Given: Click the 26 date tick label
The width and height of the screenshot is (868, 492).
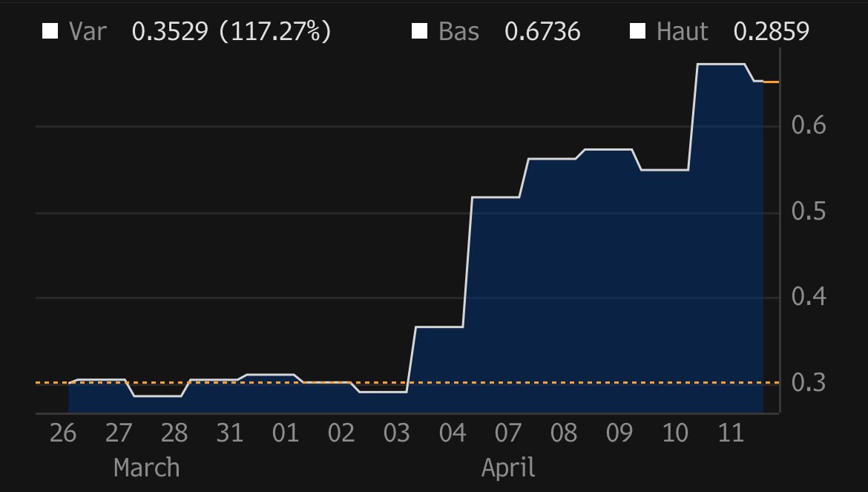Looking at the screenshot, I should pyautogui.click(x=63, y=433).
